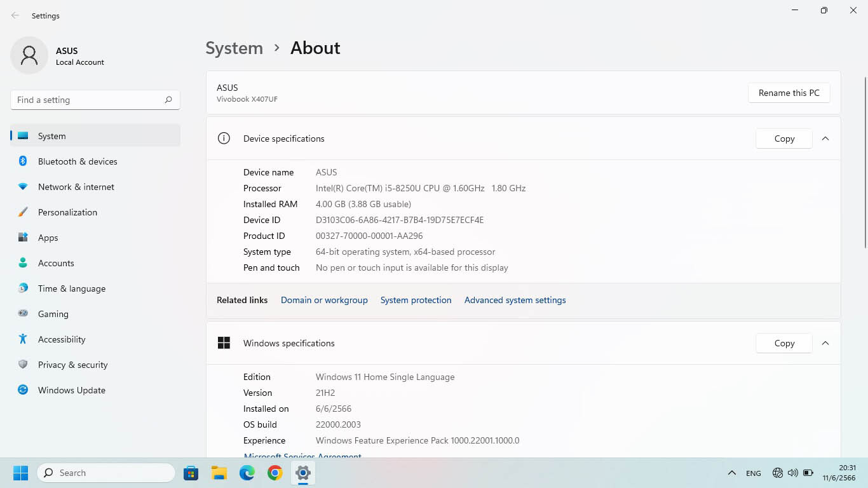The image size is (868, 488).
Task: Click the Gaming controller icon
Action: pyautogui.click(x=23, y=314)
